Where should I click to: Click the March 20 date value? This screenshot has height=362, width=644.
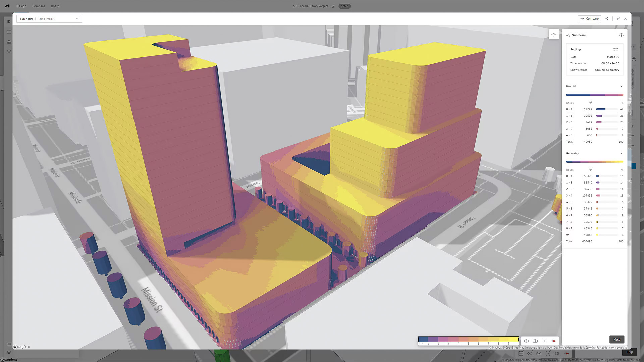click(x=613, y=57)
